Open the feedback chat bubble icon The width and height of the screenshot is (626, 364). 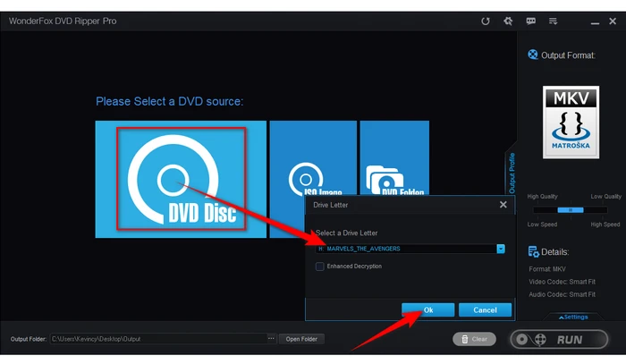[530, 21]
